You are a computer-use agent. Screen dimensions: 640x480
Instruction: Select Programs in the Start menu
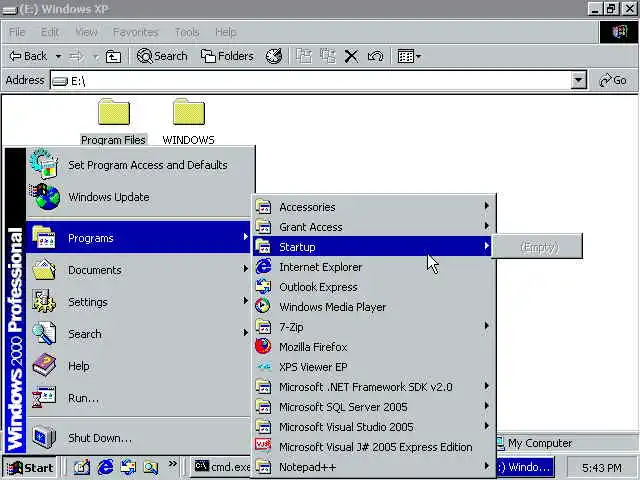[139, 238]
